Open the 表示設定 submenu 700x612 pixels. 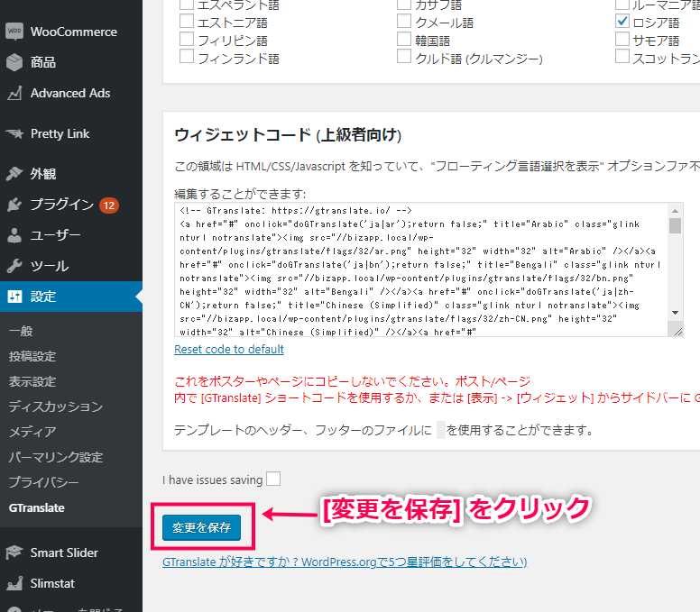pyautogui.click(x=32, y=382)
